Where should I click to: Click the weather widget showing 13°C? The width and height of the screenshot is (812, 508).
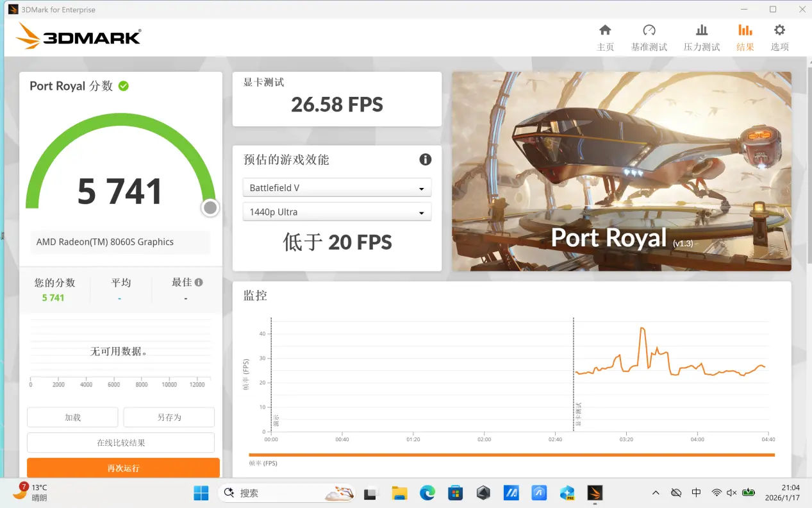(x=32, y=493)
